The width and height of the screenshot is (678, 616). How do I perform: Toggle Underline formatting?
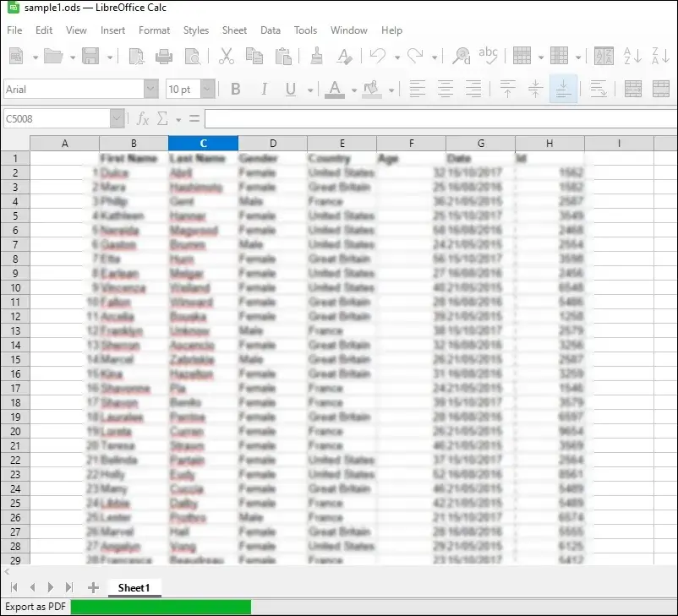[x=291, y=90]
